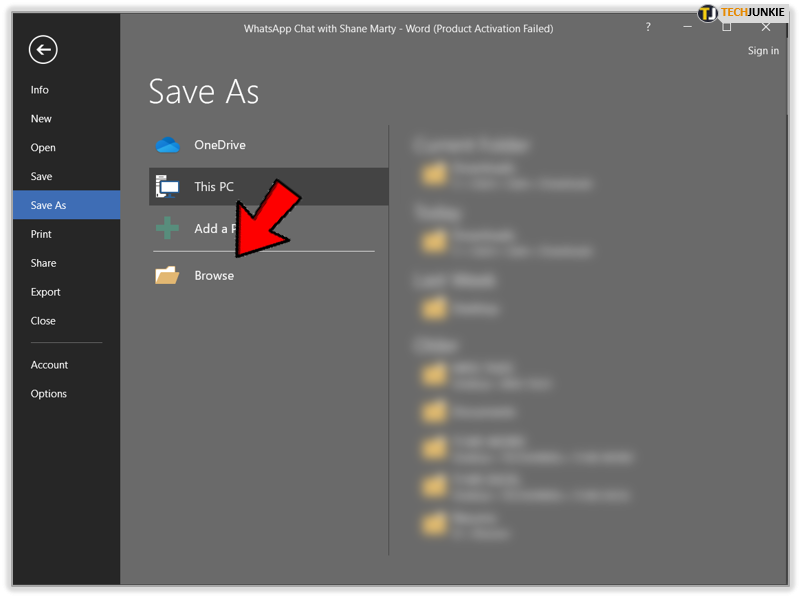Click the Browse folder icon
The width and height of the screenshot is (801, 598).
(x=167, y=275)
